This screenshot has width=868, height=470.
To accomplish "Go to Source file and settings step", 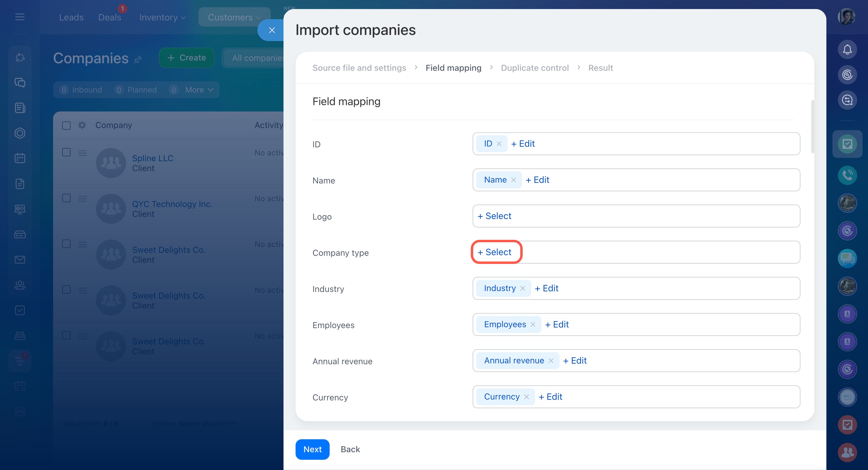I will click(359, 68).
